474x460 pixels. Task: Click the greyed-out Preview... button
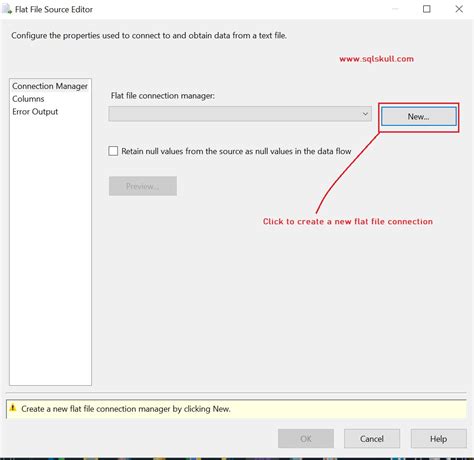pyautogui.click(x=143, y=186)
